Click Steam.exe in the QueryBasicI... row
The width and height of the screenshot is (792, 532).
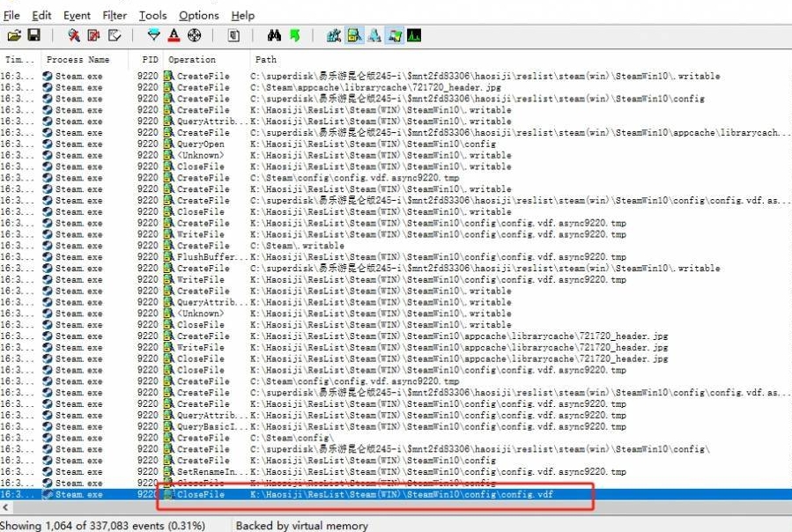point(78,426)
